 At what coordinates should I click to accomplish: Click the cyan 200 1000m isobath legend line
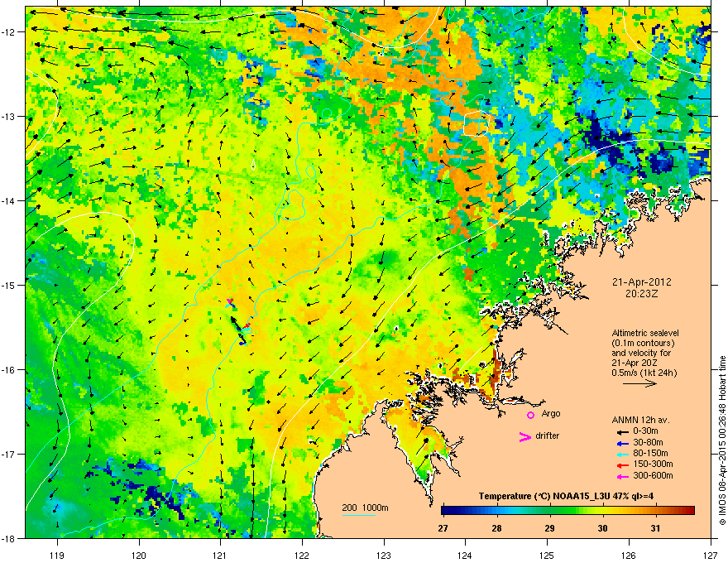click(x=359, y=515)
